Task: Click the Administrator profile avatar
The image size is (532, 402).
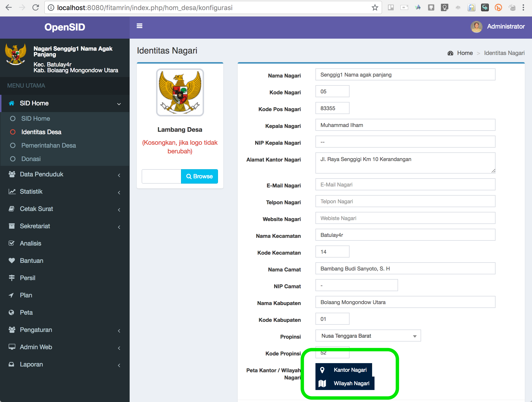Action: click(x=477, y=27)
